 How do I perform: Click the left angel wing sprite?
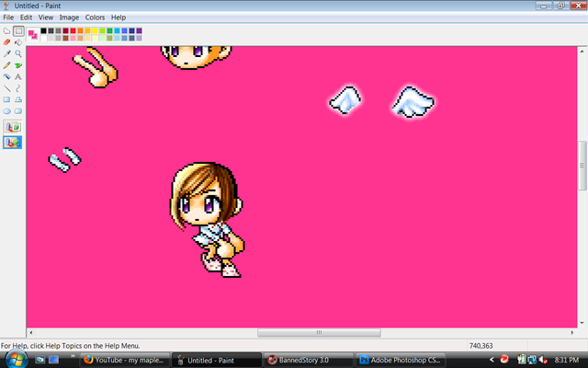pyautogui.click(x=345, y=100)
